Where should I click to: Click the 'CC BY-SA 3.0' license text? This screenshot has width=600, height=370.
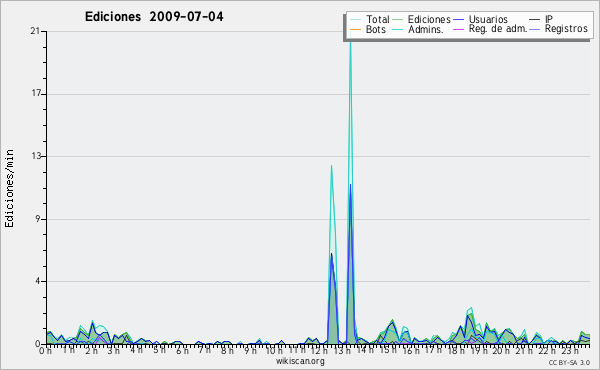[569, 362]
